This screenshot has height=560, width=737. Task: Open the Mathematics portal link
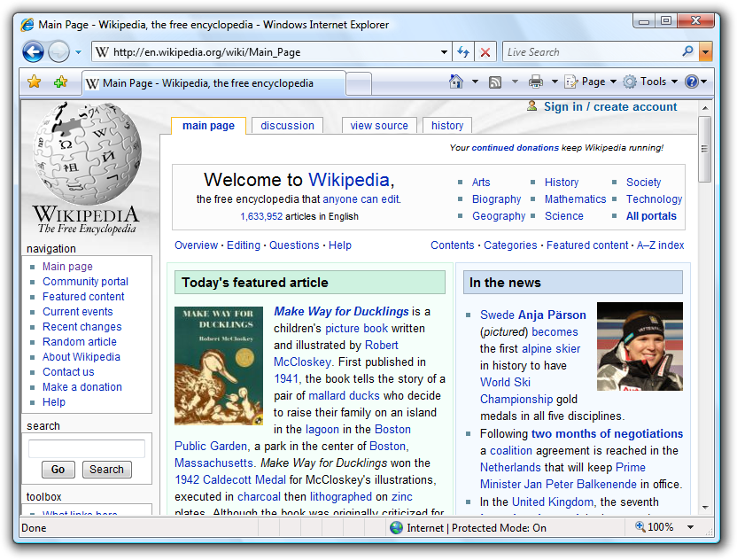pyautogui.click(x=575, y=198)
